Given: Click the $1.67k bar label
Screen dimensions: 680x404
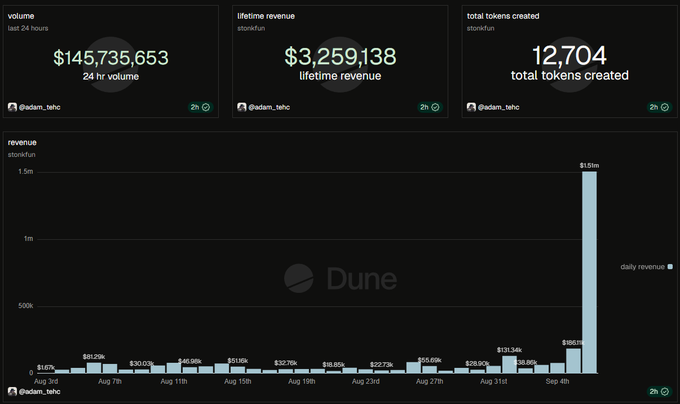Looking at the screenshot, I should [46, 368].
